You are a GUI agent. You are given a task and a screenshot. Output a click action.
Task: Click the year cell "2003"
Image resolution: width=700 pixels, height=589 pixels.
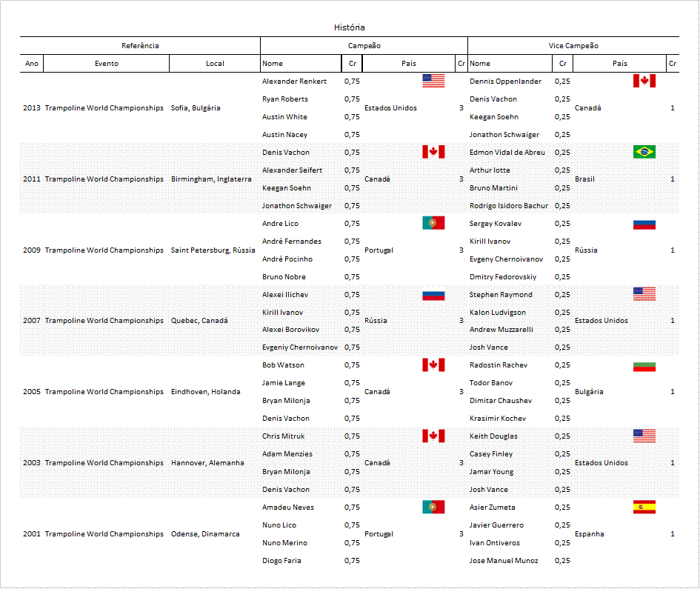32,462
